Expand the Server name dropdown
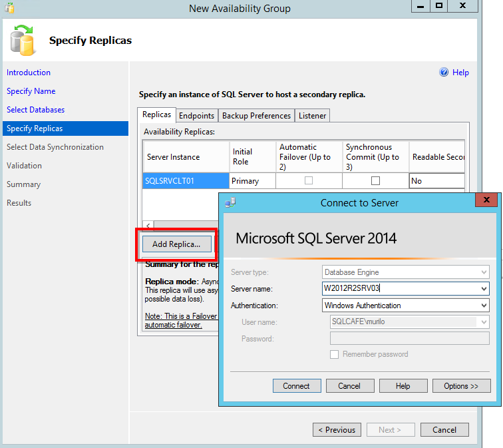Image resolution: width=503 pixels, height=448 pixels. (483, 289)
